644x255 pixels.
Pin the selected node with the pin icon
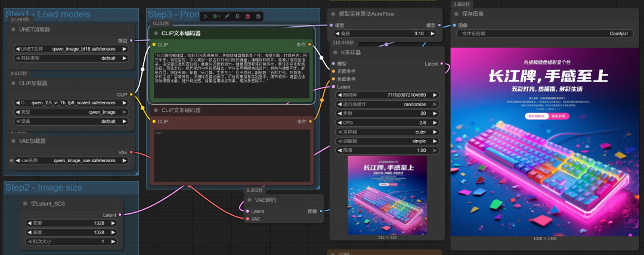click(237, 17)
